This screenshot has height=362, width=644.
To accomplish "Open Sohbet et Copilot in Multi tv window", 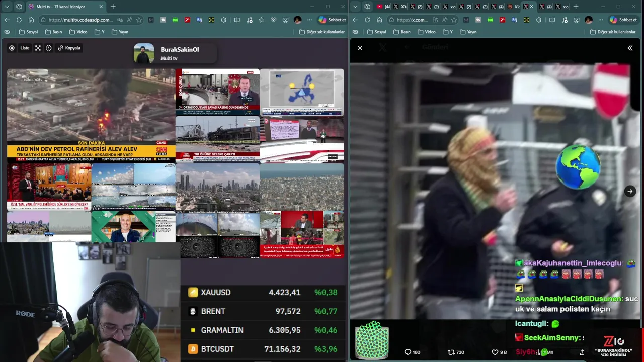I will tap(332, 20).
